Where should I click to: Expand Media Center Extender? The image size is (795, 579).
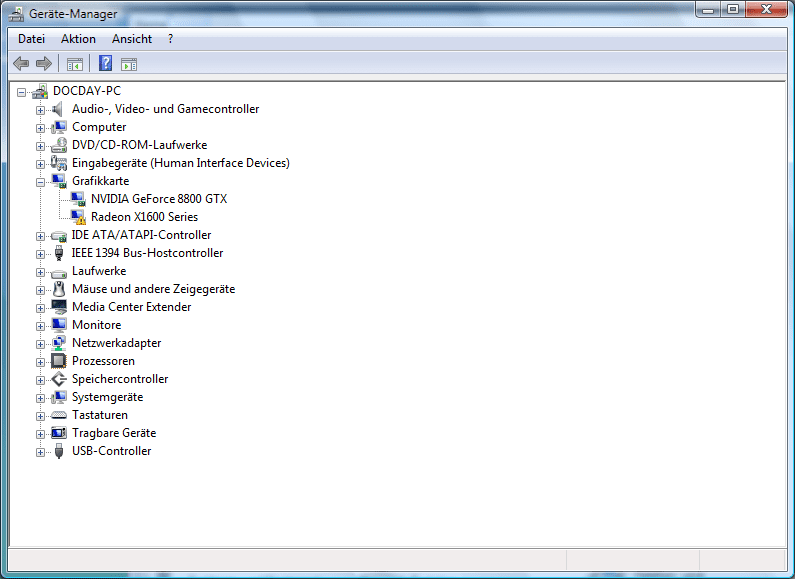40,308
